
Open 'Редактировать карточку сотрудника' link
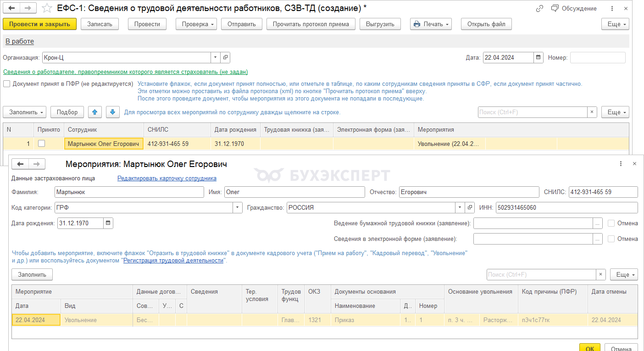click(167, 178)
